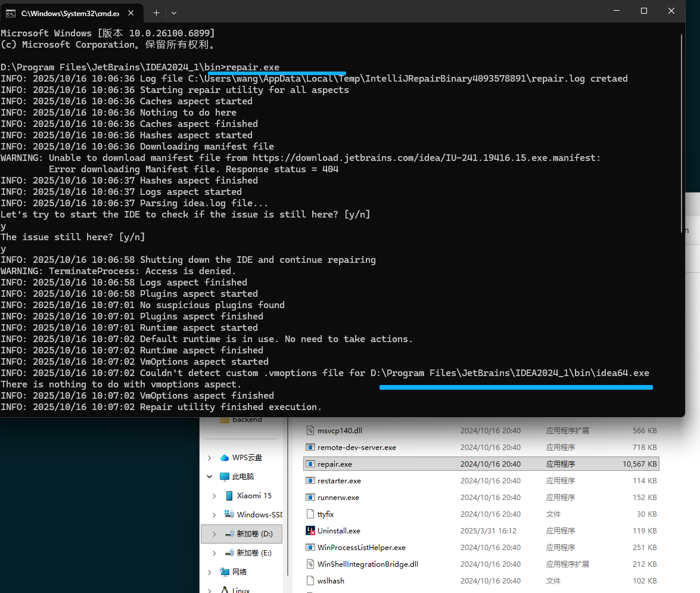Open WPS云盘 in navigation pane
This screenshot has width=700, height=593.
tap(247, 458)
